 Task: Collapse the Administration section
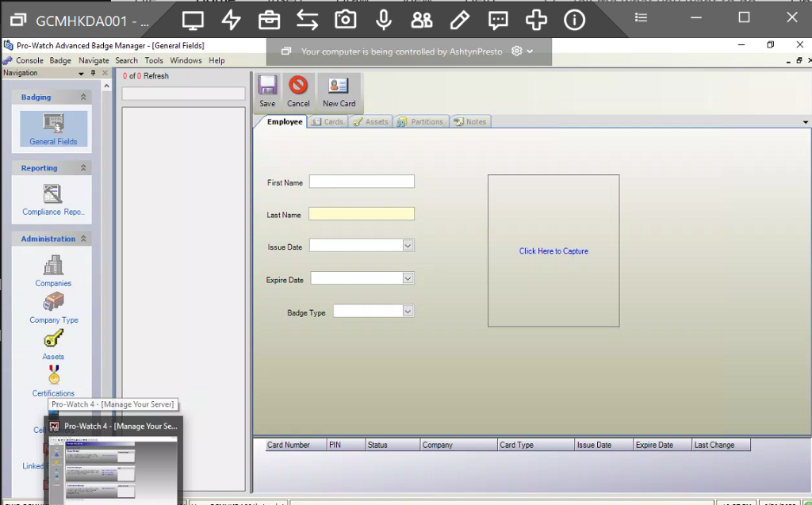(x=83, y=239)
